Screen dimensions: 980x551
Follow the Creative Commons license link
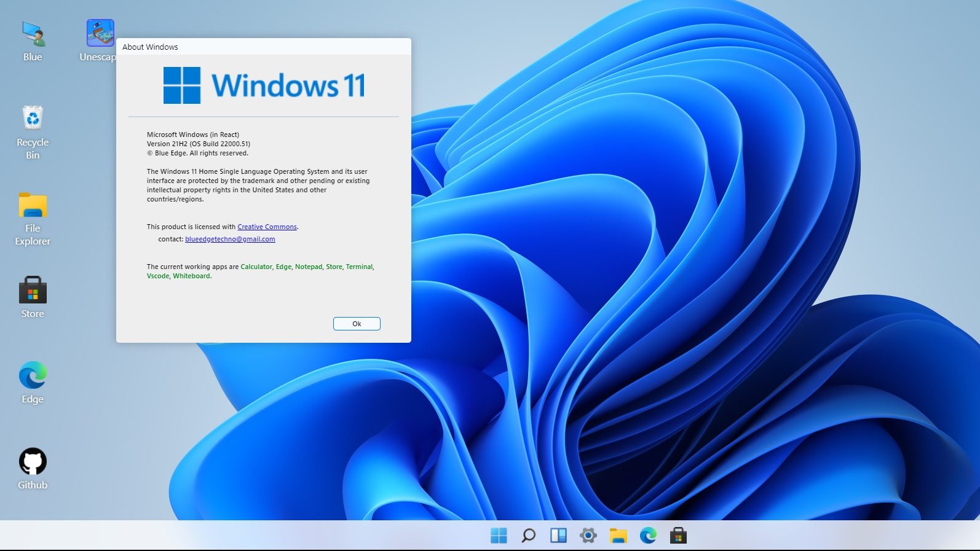click(267, 227)
